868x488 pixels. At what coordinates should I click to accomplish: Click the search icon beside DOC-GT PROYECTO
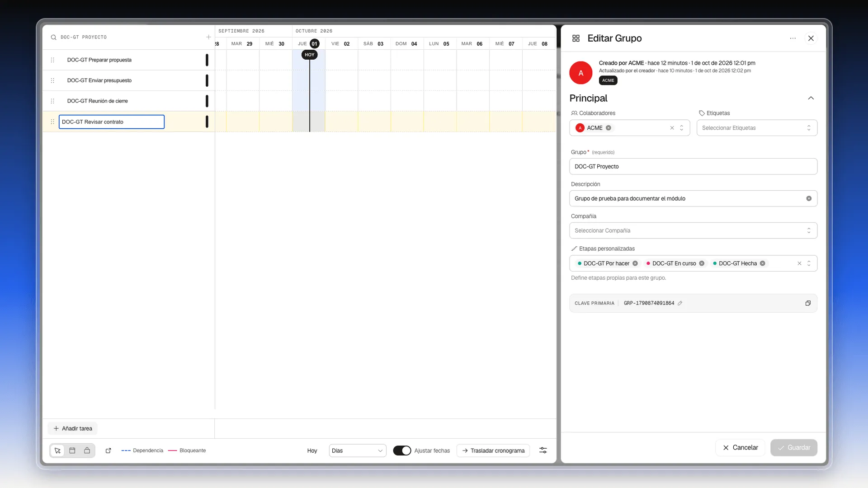[x=53, y=38]
